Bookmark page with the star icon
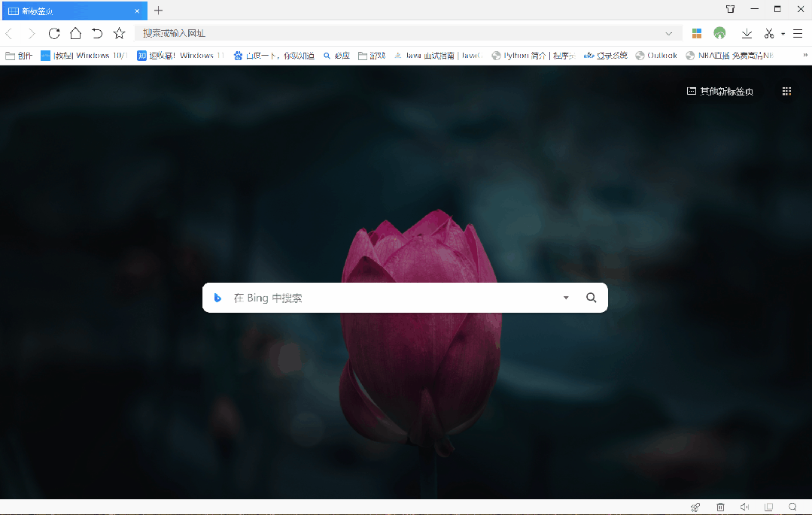 (119, 34)
